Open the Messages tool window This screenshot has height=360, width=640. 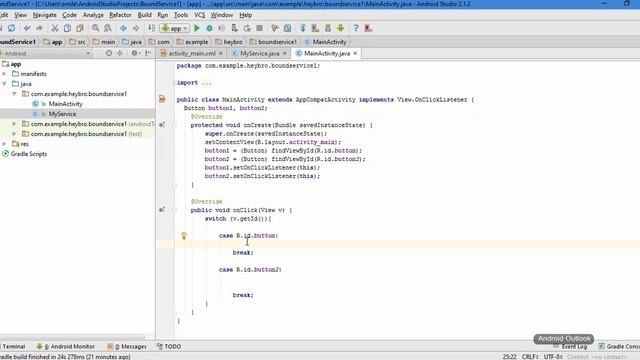pos(127,346)
